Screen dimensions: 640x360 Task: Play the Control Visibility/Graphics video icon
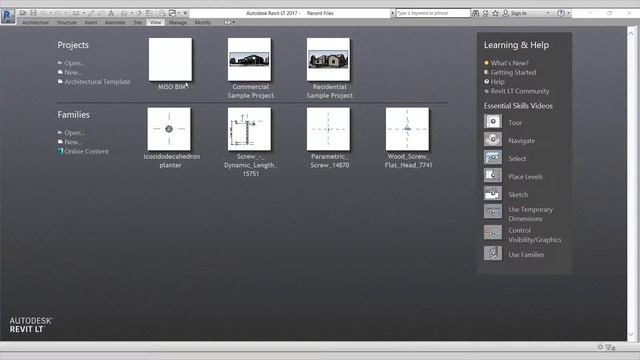click(493, 233)
